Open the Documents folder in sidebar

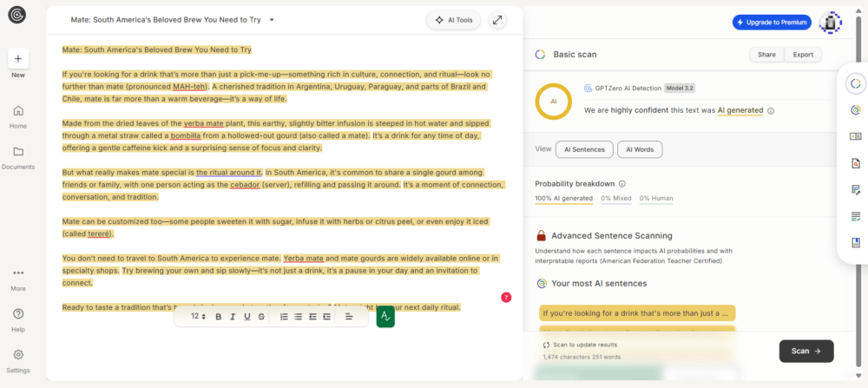click(18, 157)
